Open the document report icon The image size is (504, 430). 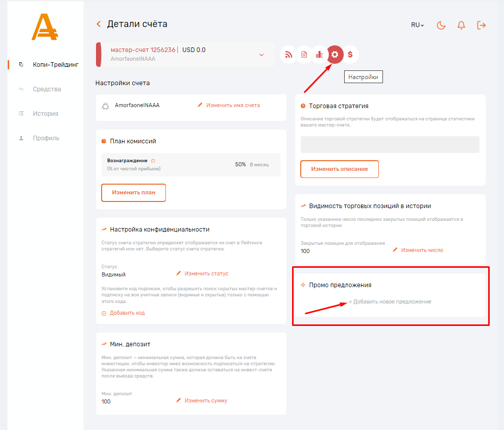[x=304, y=55]
